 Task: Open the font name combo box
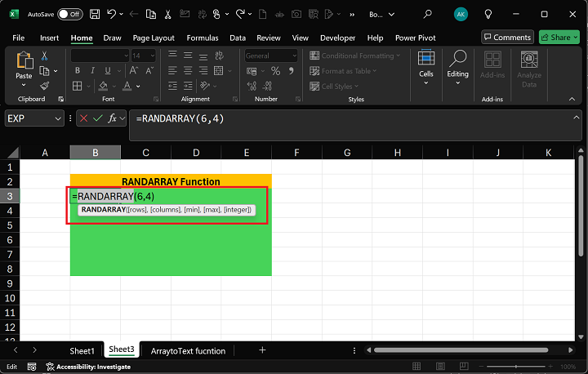click(x=100, y=56)
